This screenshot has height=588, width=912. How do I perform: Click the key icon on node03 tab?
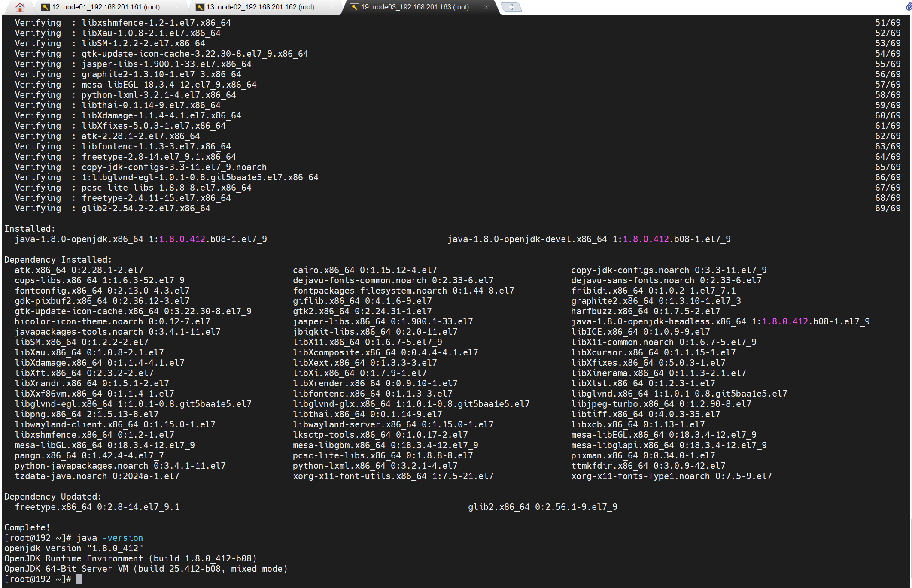pos(355,7)
